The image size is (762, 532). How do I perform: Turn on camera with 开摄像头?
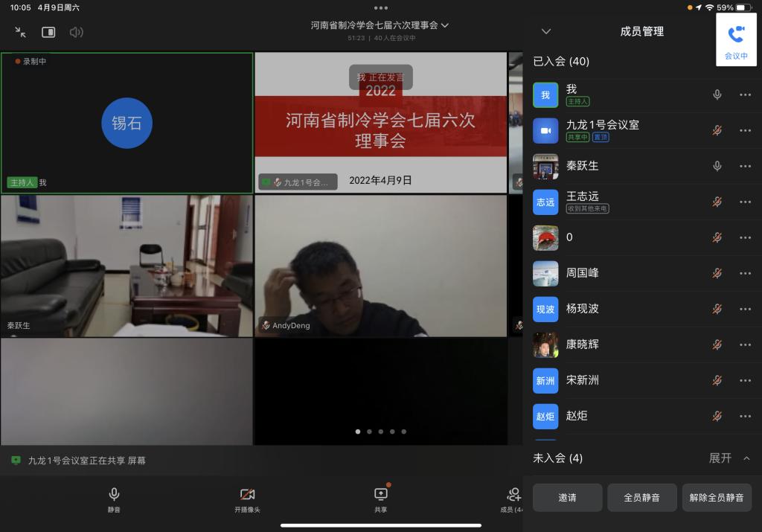pos(247,499)
